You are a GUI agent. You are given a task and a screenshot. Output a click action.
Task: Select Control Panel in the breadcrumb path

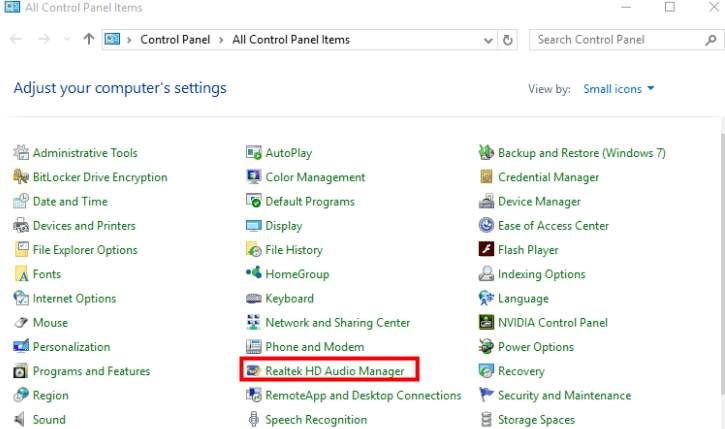click(x=175, y=40)
